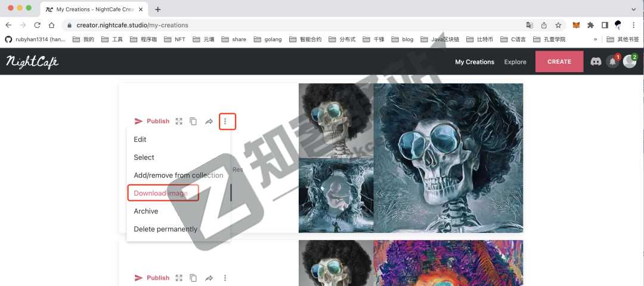
Task: Open the user profile avatar menu
Action: tap(629, 61)
